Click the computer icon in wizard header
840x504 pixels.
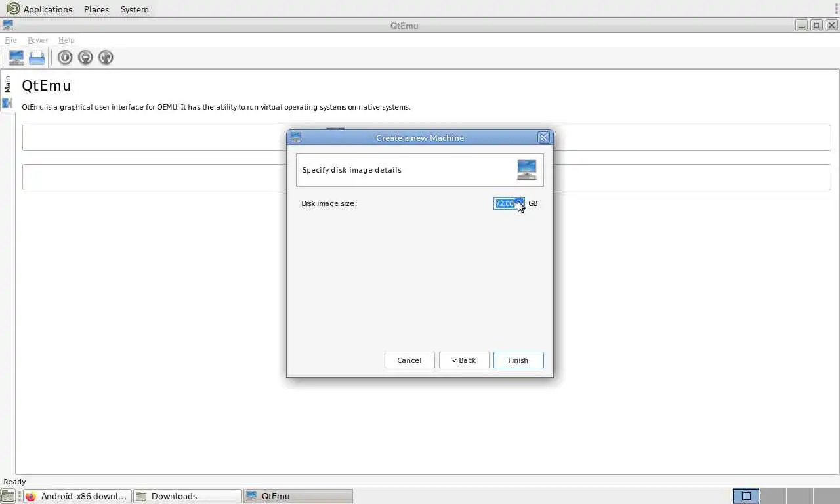tap(526, 170)
